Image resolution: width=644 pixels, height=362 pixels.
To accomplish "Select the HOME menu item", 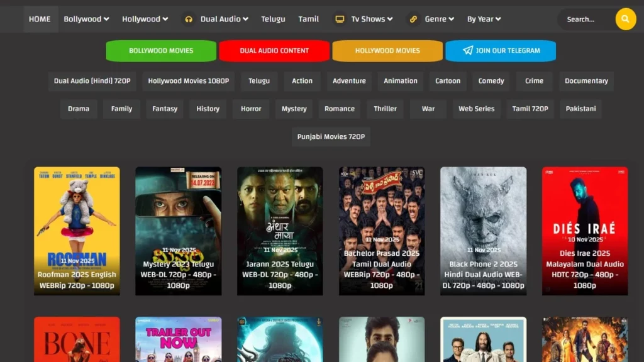I will tap(40, 19).
